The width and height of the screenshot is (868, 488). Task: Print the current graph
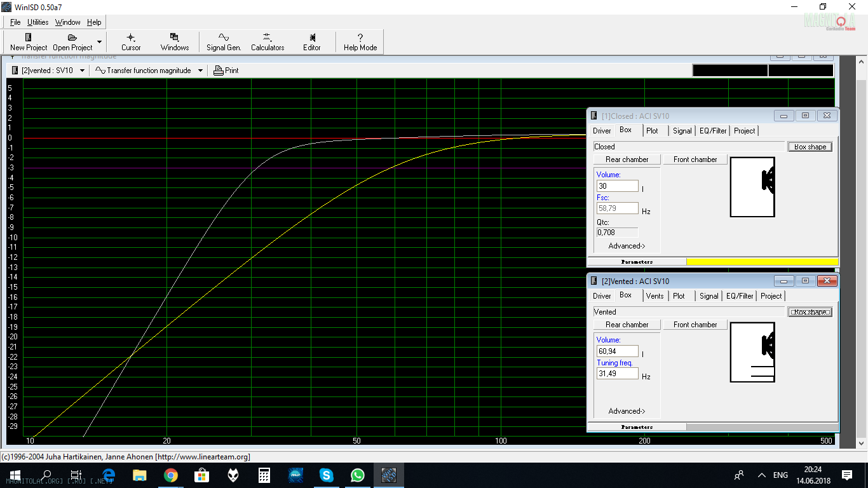point(226,71)
